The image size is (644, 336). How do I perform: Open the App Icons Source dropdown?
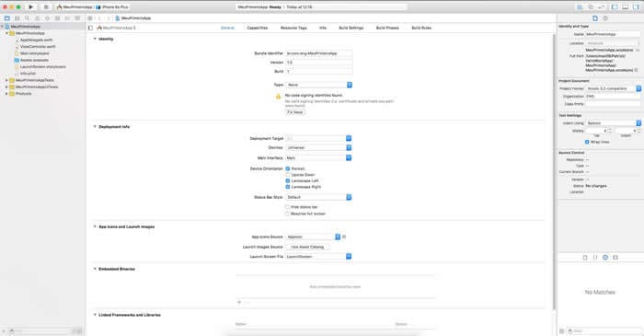313,237
